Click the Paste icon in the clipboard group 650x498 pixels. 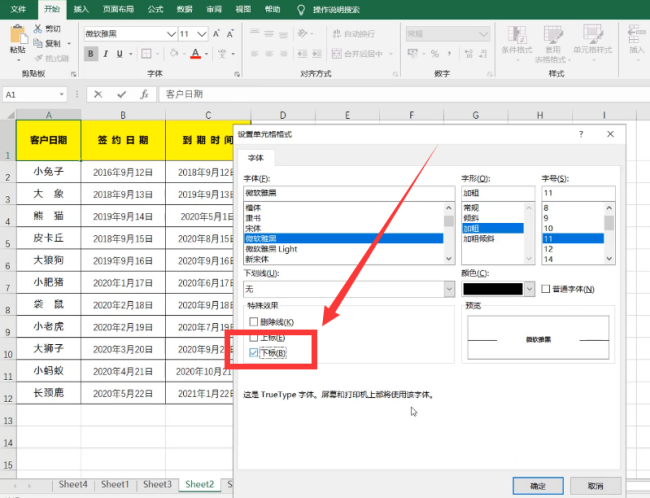pyautogui.click(x=18, y=34)
